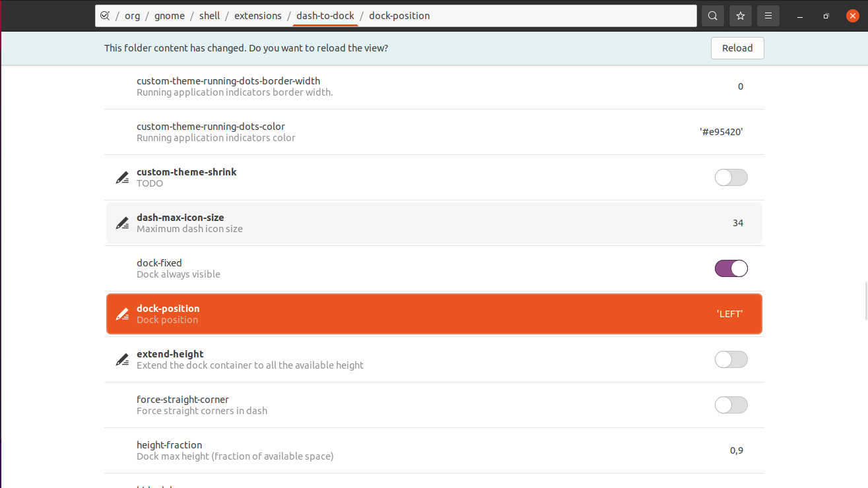Viewport: 868px width, 488px height.
Task: Navigate to dash-to-dock in the path bar
Action: [x=325, y=15]
